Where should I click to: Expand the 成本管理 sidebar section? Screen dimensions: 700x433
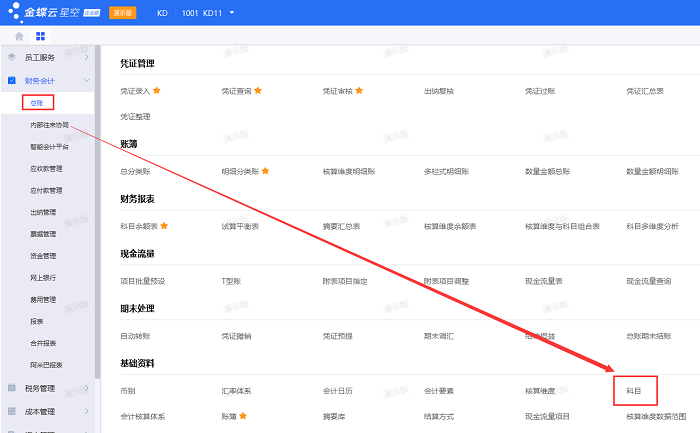[87, 410]
